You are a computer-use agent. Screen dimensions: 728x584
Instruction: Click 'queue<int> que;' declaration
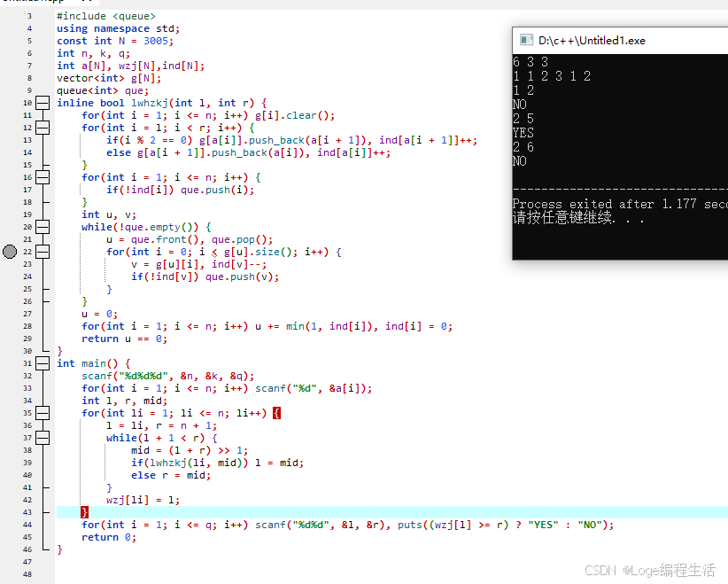103,90
